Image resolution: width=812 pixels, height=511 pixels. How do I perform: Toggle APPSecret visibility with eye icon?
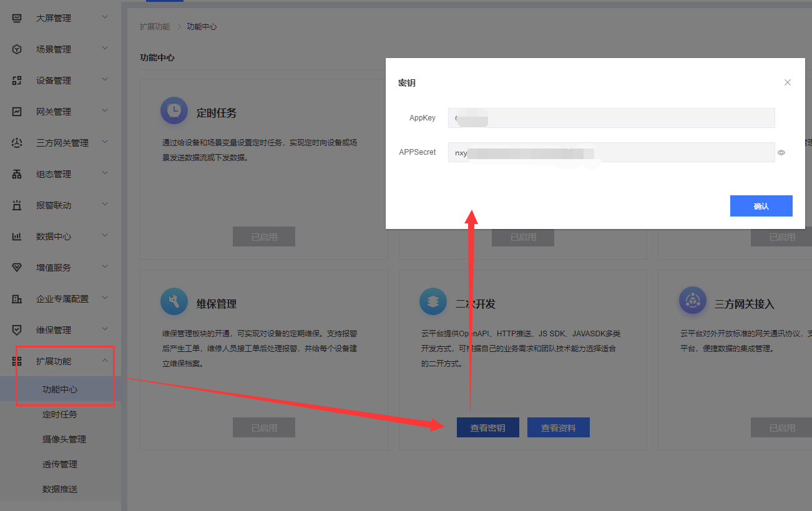[781, 152]
